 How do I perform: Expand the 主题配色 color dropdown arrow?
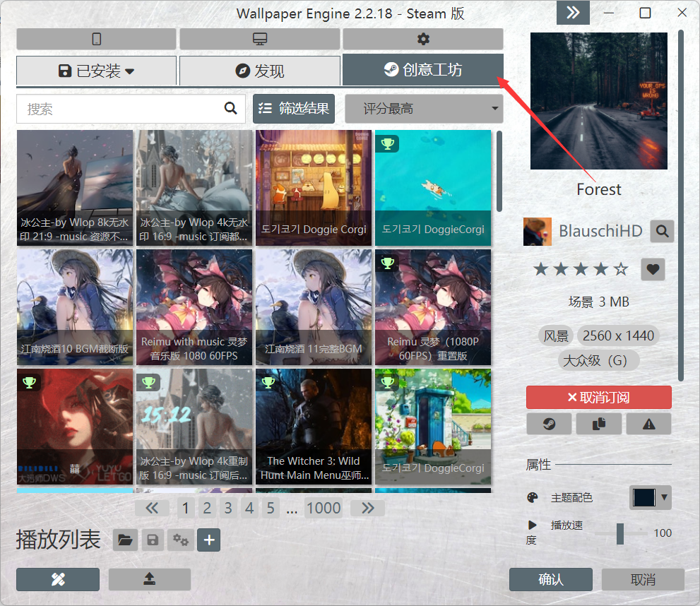tap(663, 497)
